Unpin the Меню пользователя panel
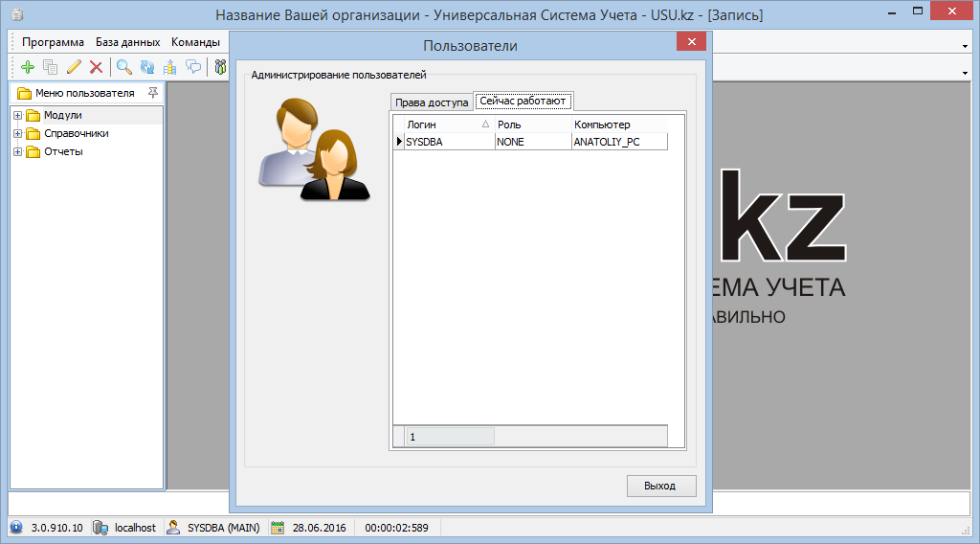Viewport: 980px width, 544px height. pyautogui.click(x=153, y=93)
